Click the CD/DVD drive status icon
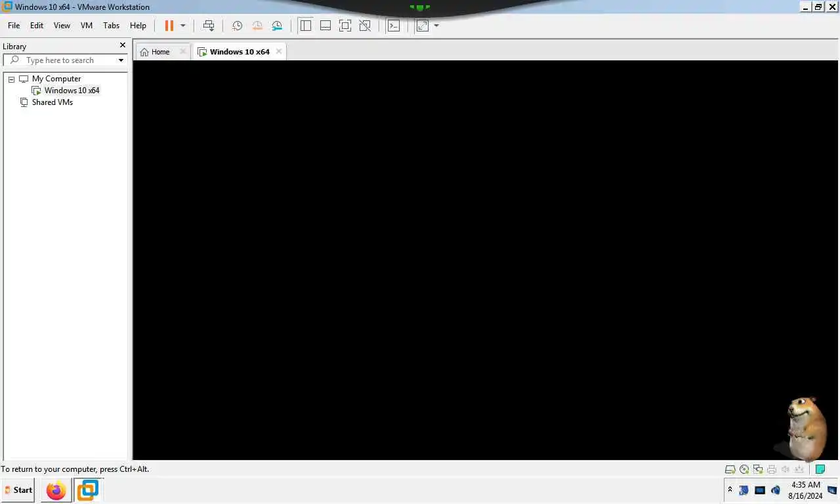840x504 pixels. click(x=744, y=469)
